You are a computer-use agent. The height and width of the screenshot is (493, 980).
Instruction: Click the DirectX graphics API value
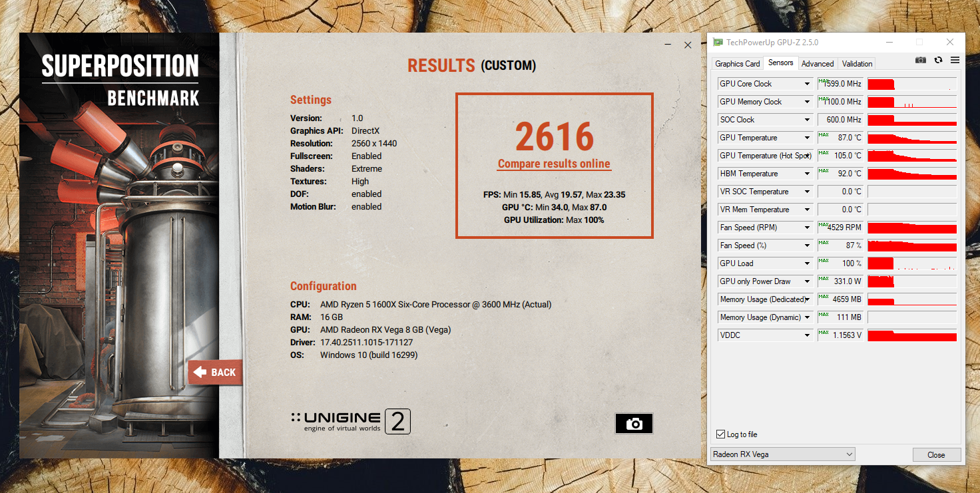click(x=366, y=131)
